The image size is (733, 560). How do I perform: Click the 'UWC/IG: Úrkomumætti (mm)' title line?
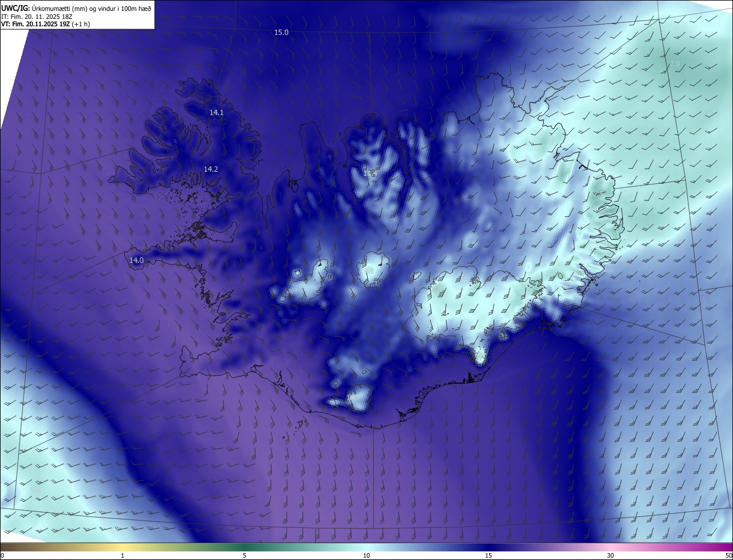76,9
